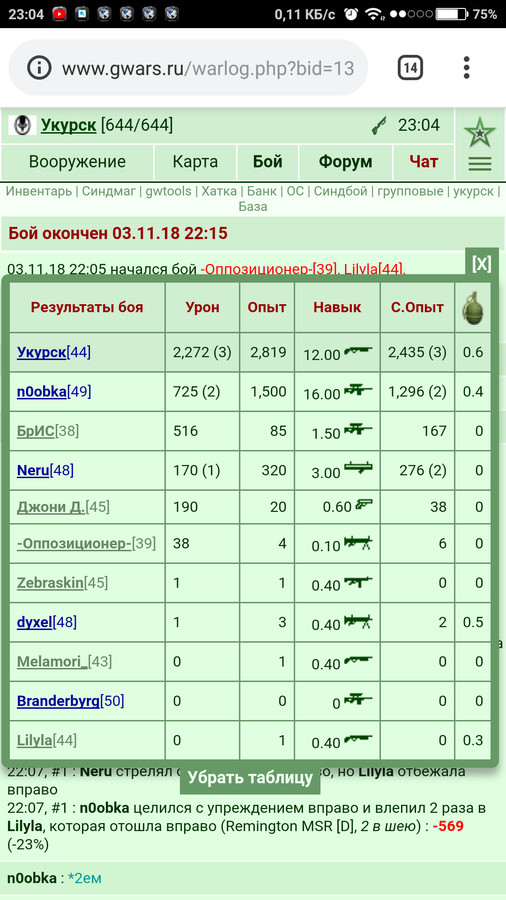Click the green star icon

click(480, 133)
